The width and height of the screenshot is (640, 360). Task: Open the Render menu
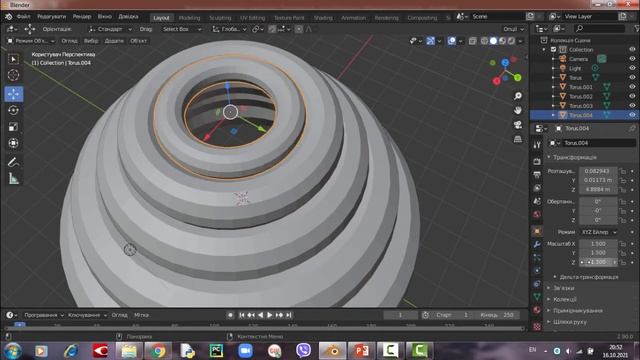coord(82,17)
